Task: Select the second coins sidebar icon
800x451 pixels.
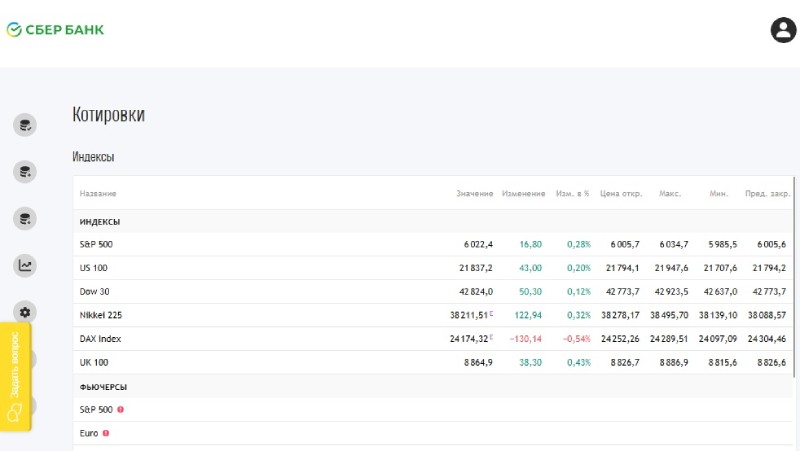Action: point(25,172)
